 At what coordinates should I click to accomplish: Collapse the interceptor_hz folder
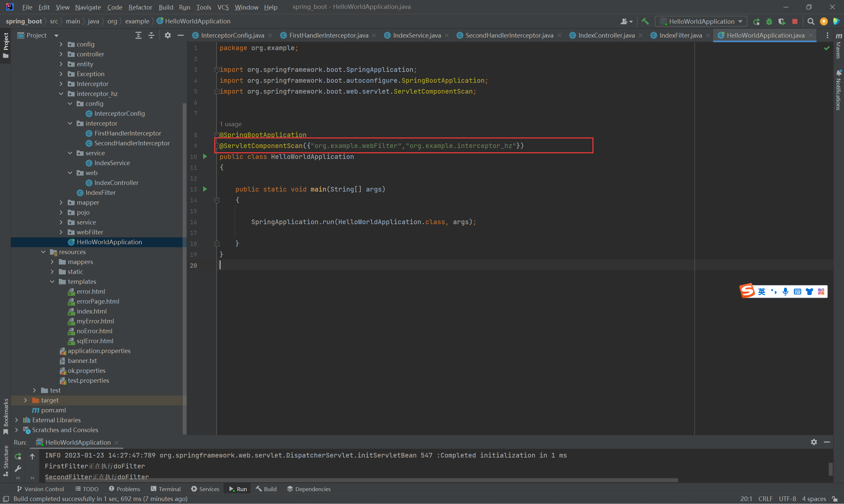point(61,94)
